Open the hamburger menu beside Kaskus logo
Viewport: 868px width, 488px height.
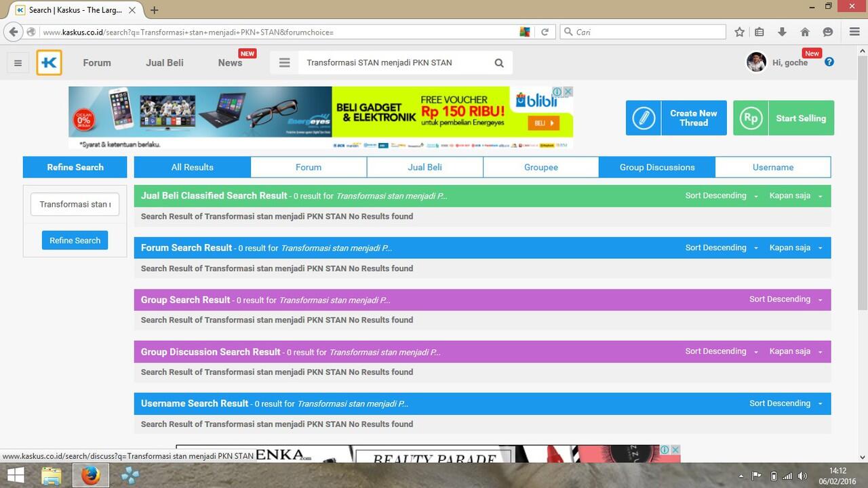18,63
